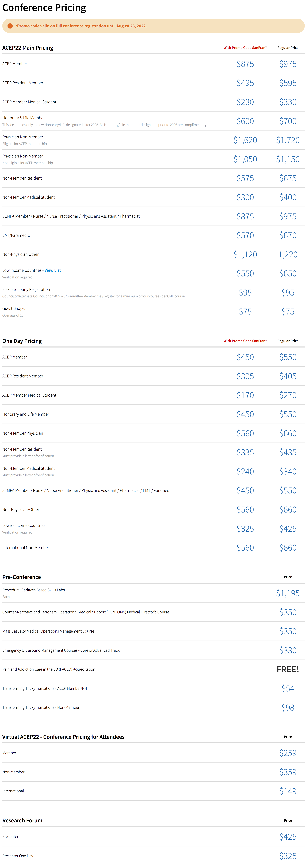This screenshot has height=868, width=306.
Task: Open the Low Income Countries View List link
Action: point(53,270)
